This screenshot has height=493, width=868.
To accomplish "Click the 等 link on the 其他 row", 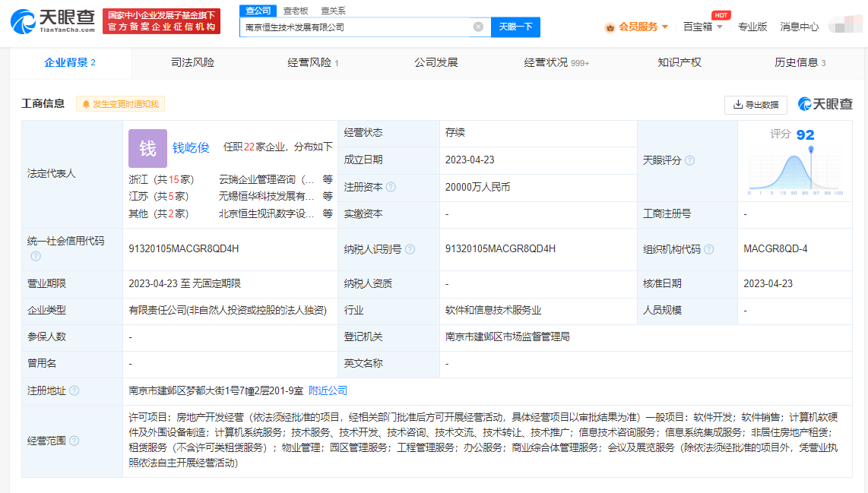I will 328,213.
